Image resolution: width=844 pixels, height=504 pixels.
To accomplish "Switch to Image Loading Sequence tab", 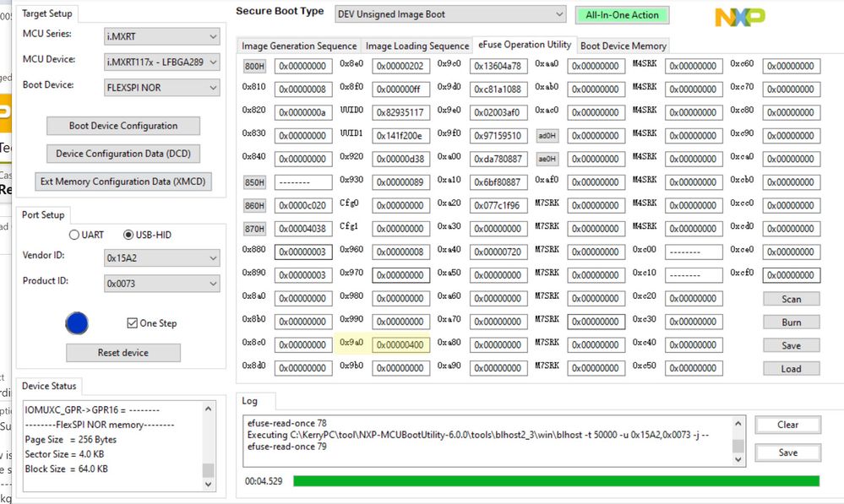I will (x=417, y=46).
